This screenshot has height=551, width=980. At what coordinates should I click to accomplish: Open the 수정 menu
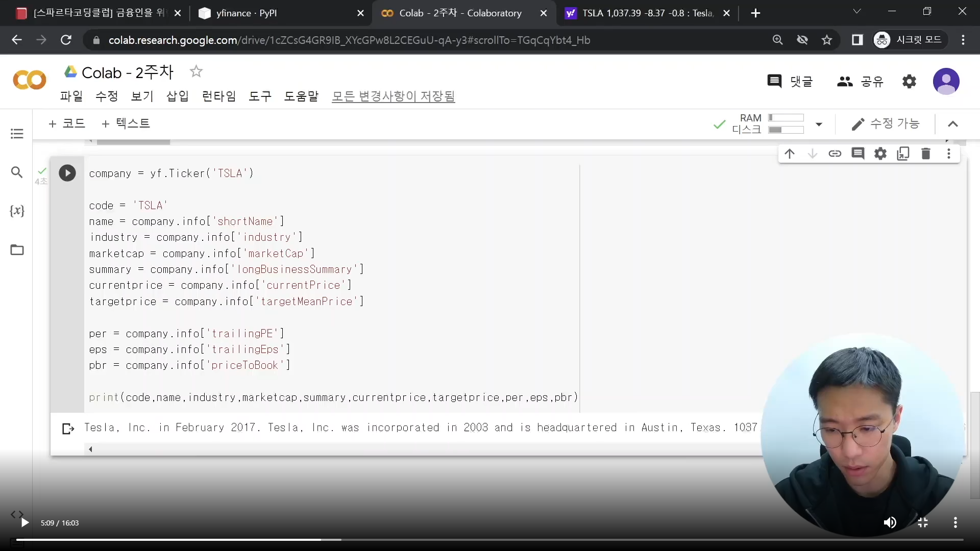pos(107,96)
